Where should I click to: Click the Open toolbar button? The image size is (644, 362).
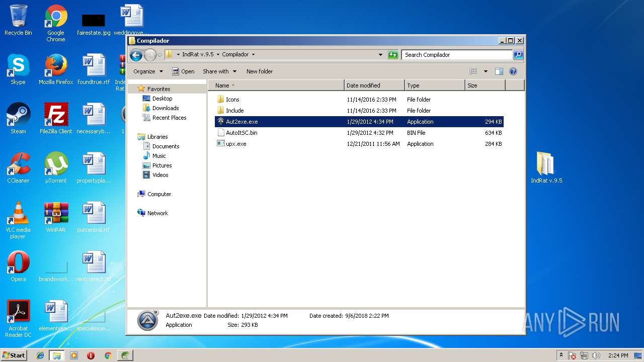[183, 71]
